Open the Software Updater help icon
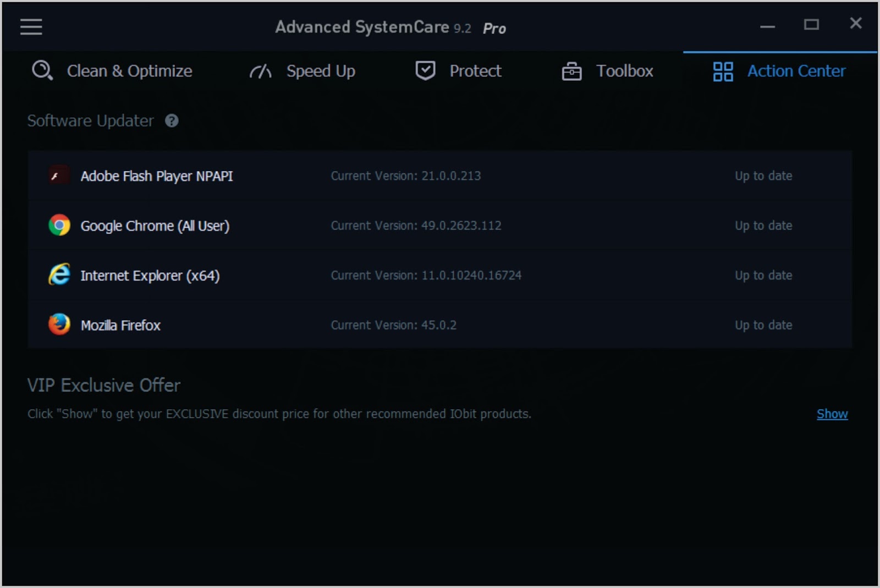The width and height of the screenshot is (880, 588). pyautogui.click(x=172, y=120)
